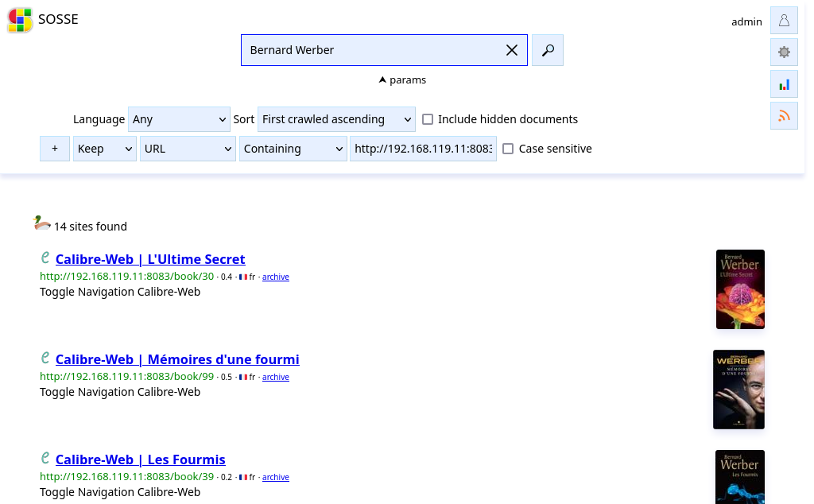Open archive link for book/30
This screenshot has height=504, width=814.
point(276,277)
